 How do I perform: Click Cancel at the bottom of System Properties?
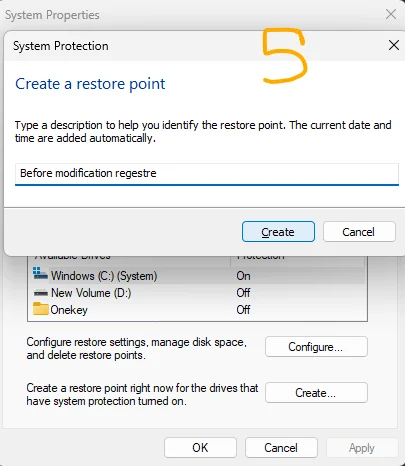[281, 448]
